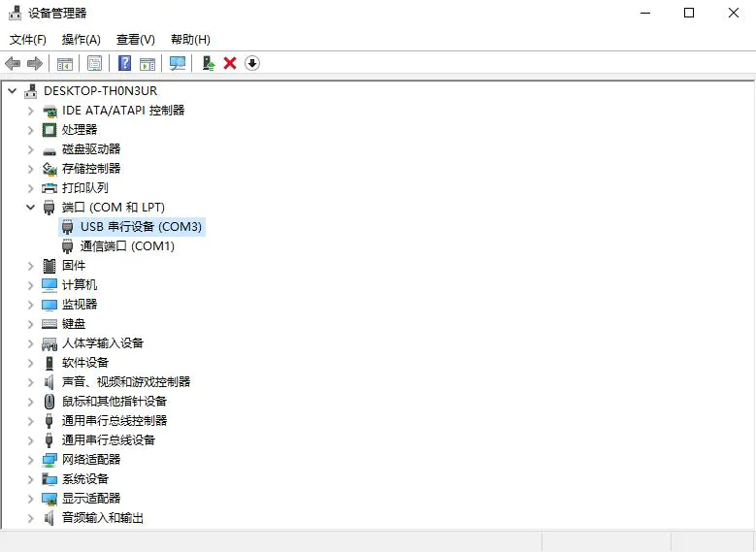Click the Forward arrow toolbar icon

35,63
